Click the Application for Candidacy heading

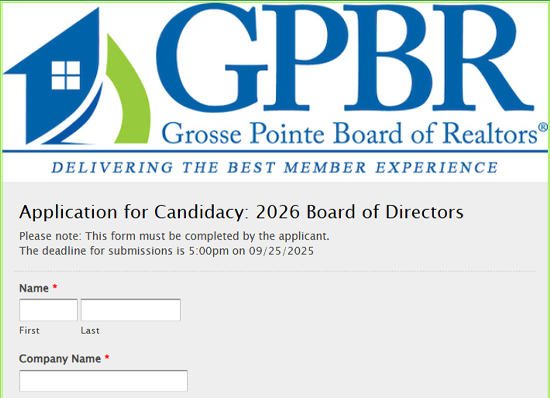click(241, 212)
